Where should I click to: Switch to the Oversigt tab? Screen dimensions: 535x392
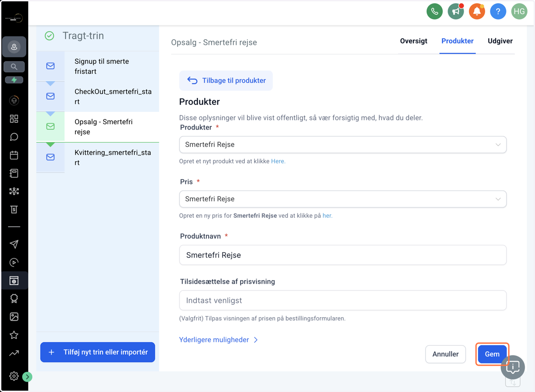tap(414, 41)
